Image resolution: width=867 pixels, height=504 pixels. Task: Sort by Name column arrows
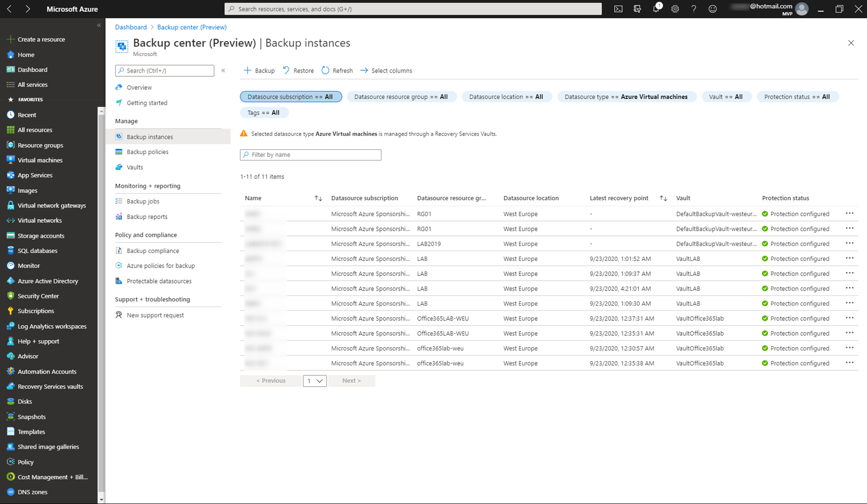pyautogui.click(x=318, y=198)
